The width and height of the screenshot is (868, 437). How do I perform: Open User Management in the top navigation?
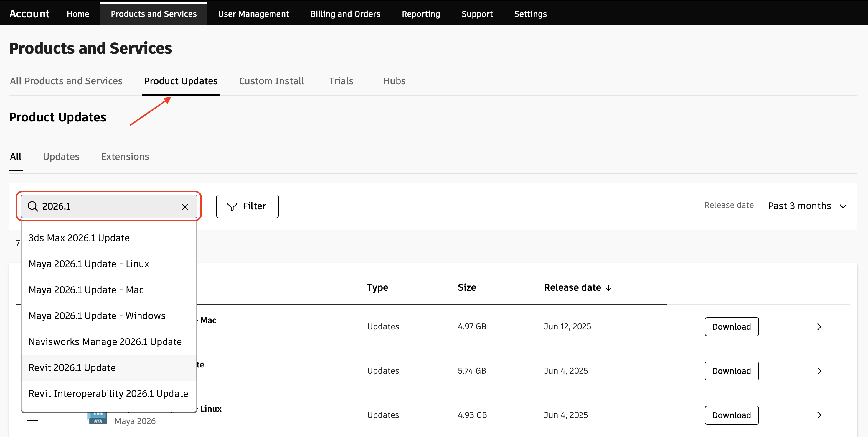253,14
